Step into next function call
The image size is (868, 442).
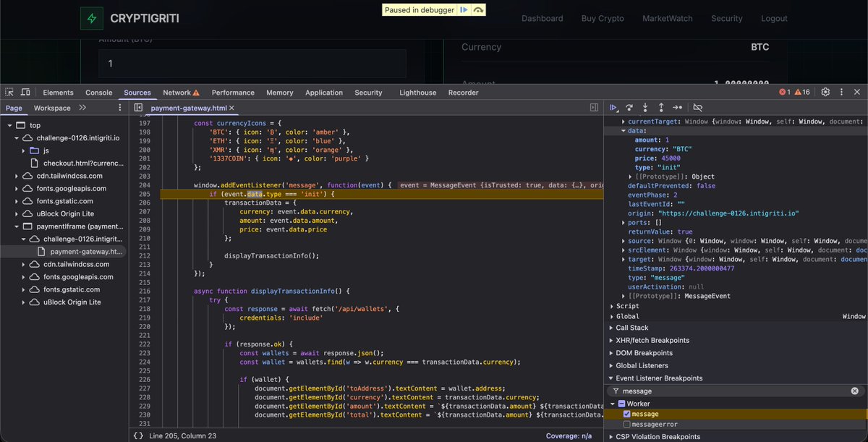(x=645, y=107)
